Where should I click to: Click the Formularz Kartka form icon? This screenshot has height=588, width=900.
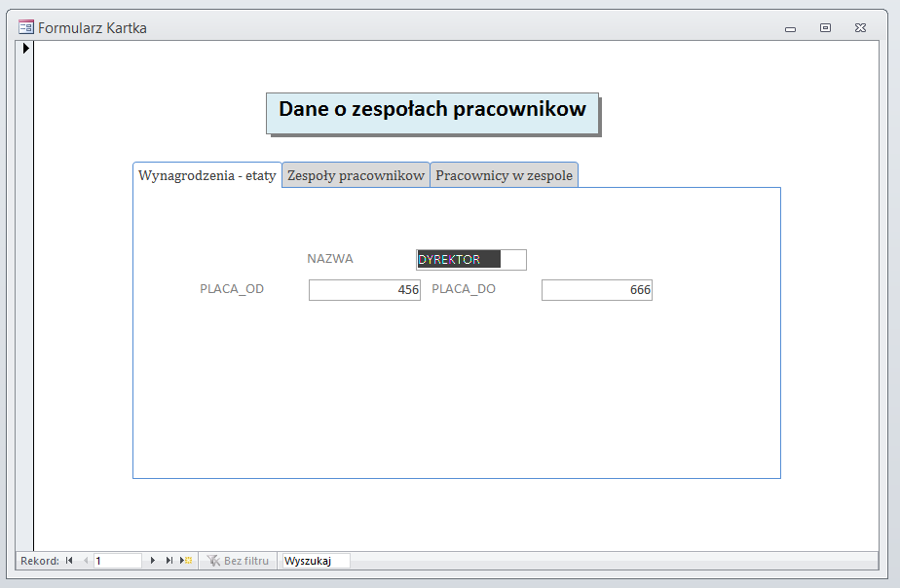point(26,27)
